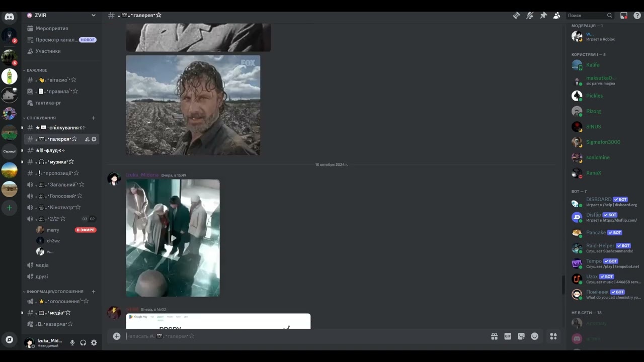Toggle microphone mute in user panel
644x362 pixels.
coord(72,342)
